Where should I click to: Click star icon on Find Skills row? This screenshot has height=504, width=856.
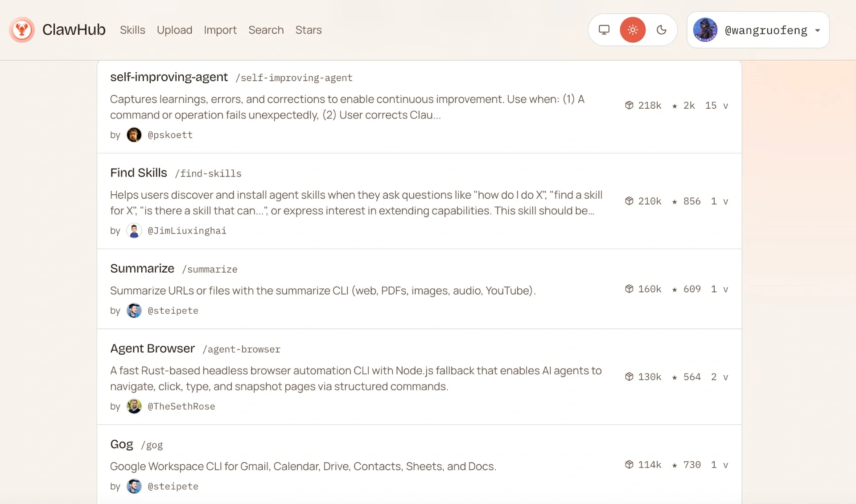675,201
